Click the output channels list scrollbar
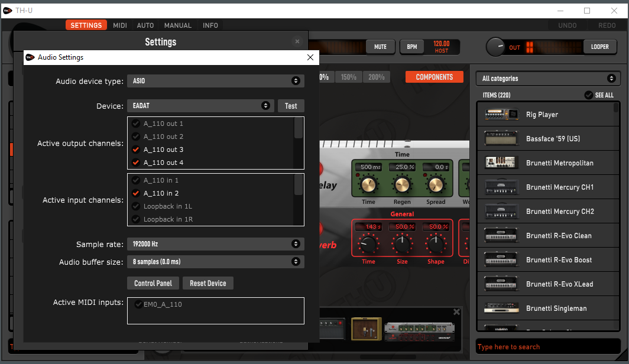The width and height of the screenshot is (629, 364). [299, 128]
